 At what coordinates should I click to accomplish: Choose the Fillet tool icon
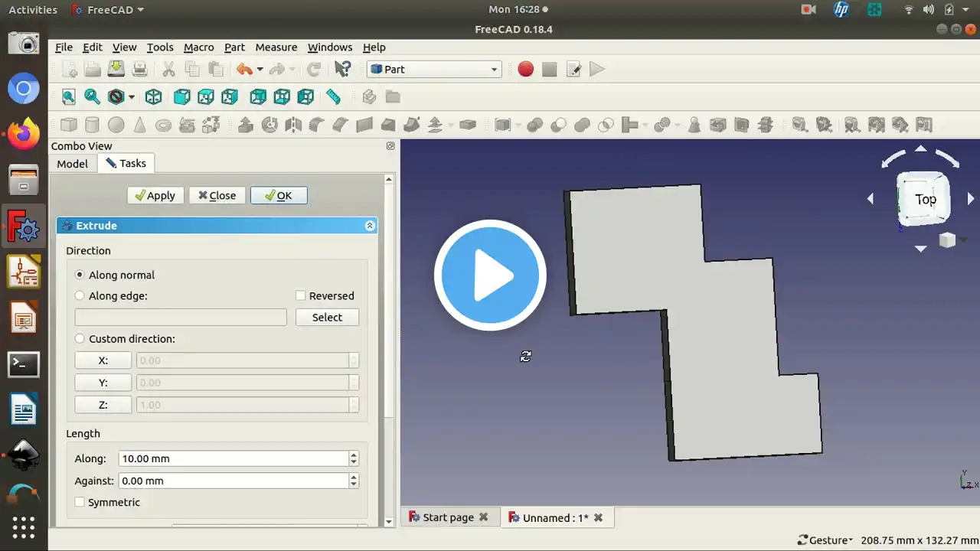[317, 125]
